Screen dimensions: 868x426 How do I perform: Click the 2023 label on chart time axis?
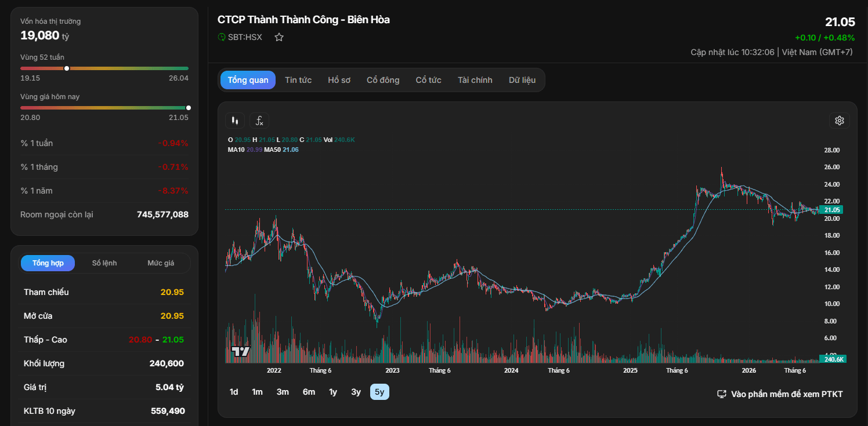[392, 370]
